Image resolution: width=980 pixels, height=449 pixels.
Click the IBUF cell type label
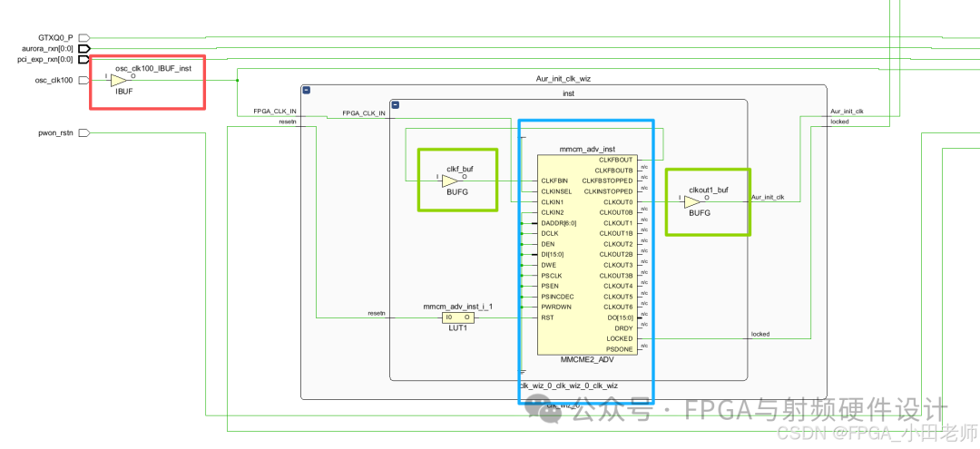pyautogui.click(x=123, y=92)
